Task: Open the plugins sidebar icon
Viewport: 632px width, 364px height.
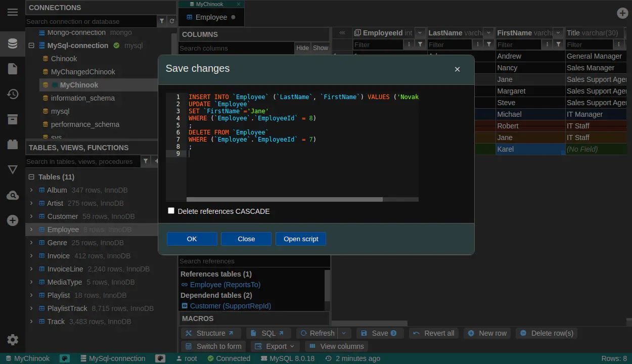Action: 13,145
